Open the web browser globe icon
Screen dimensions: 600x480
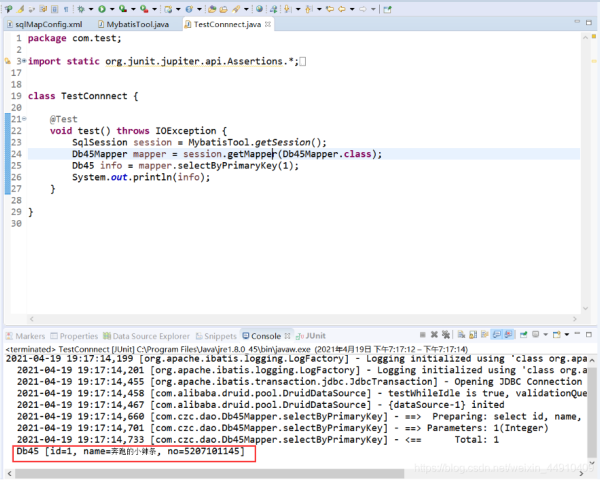pyautogui.click(x=259, y=9)
